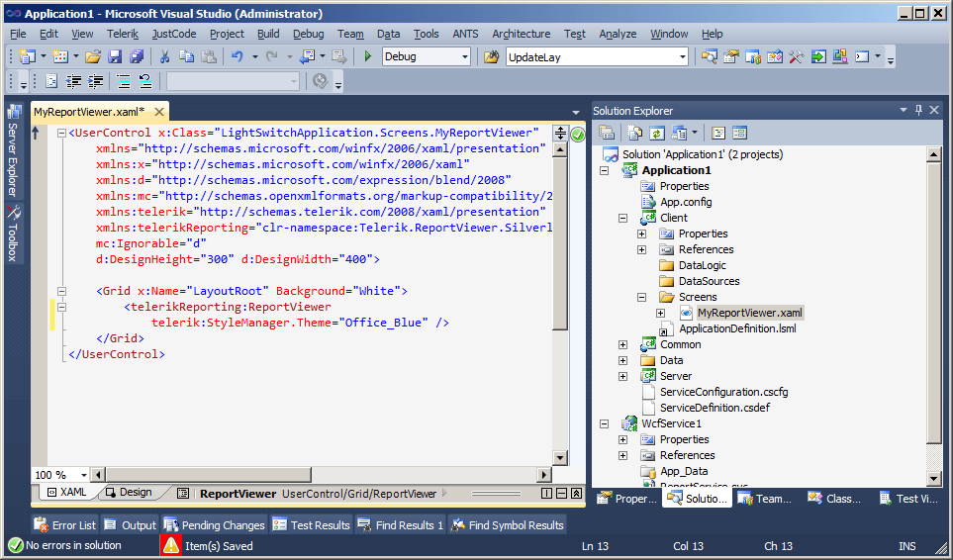Viewport: 953px width, 560px height.
Task: Open the Debug configuration dropdown
Action: tap(464, 57)
